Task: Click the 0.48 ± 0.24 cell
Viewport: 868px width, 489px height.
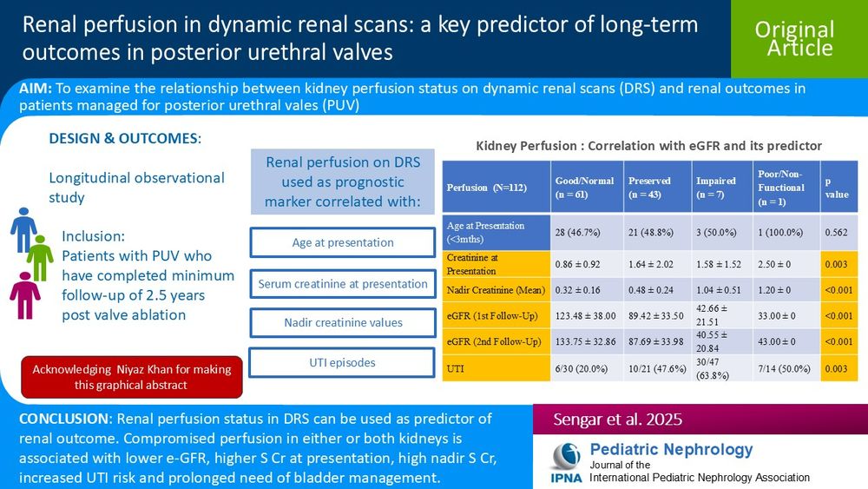Action: click(658, 290)
